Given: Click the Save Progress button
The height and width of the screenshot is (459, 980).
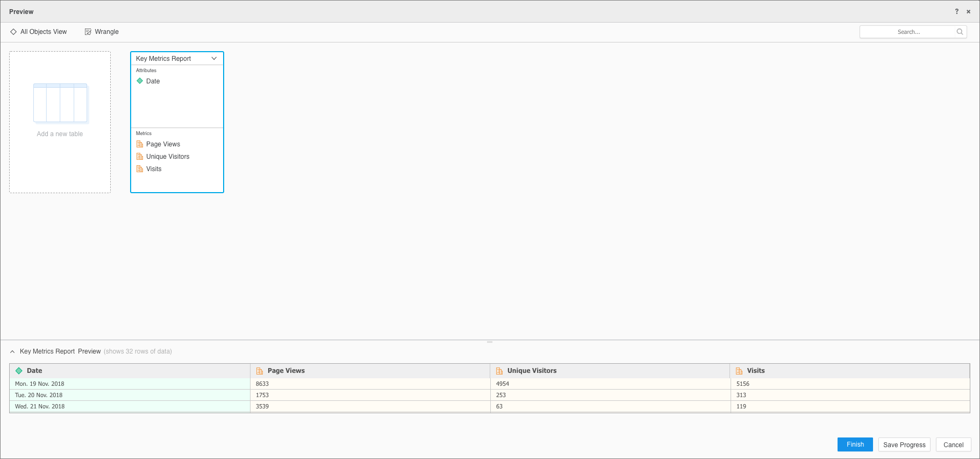Looking at the screenshot, I should (x=904, y=444).
